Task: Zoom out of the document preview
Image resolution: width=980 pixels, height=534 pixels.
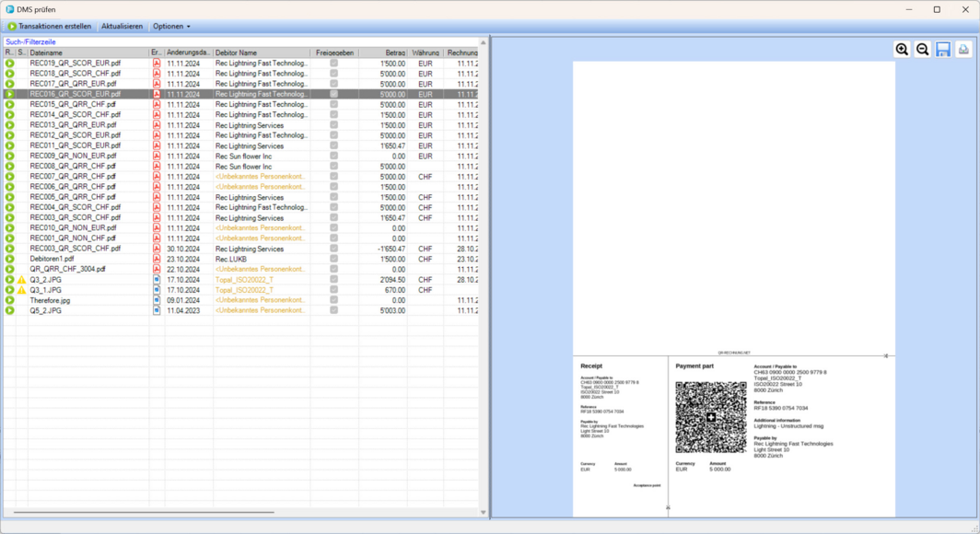Action: pyautogui.click(x=922, y=50)
